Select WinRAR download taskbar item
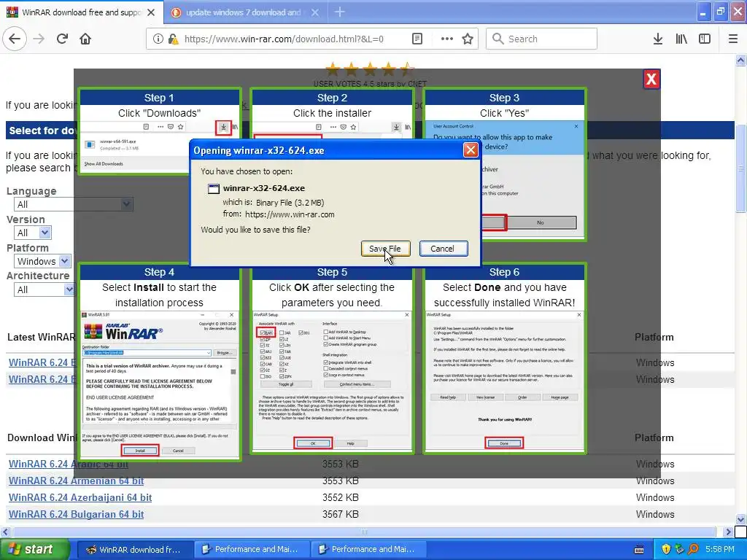This screenshot has height=560, width=747. [134, 550]
